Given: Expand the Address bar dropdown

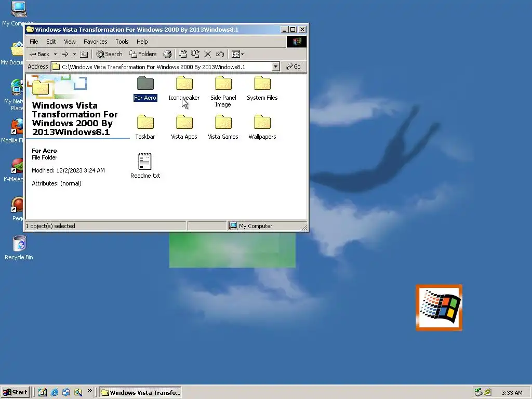Looking at the screenshot, I should [275, 66].
